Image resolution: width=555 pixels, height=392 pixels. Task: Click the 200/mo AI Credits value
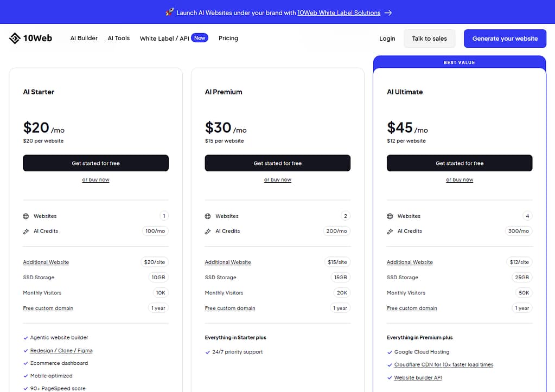coord(336,231)
